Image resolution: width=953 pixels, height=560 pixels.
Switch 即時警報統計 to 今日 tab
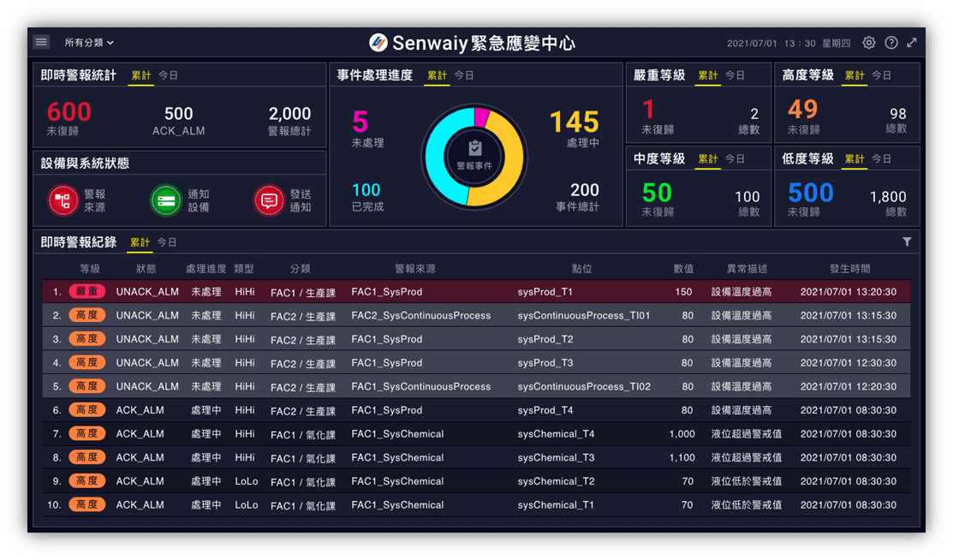[168, 75]
